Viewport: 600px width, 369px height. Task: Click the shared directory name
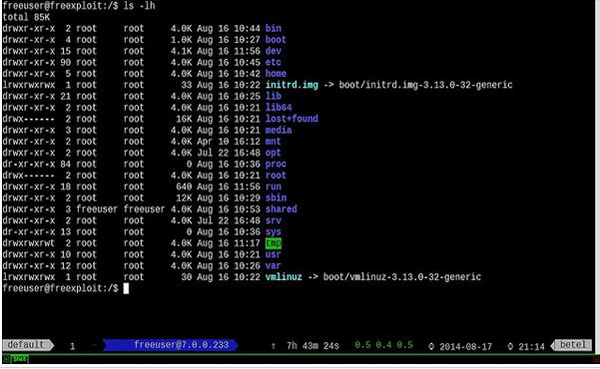[281, 209]
